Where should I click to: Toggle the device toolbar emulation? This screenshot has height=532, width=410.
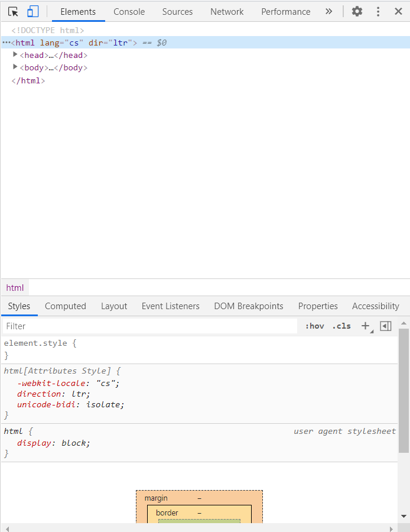point(32,11)
